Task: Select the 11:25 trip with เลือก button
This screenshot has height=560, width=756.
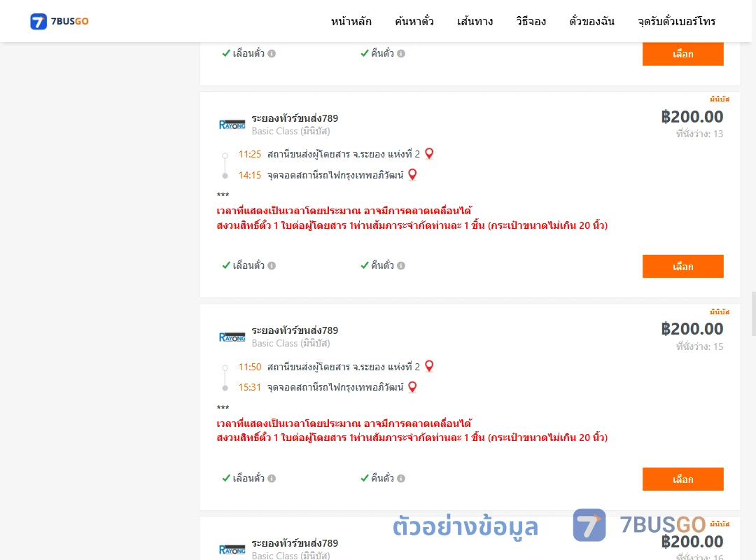Action: tap(682, 266)
